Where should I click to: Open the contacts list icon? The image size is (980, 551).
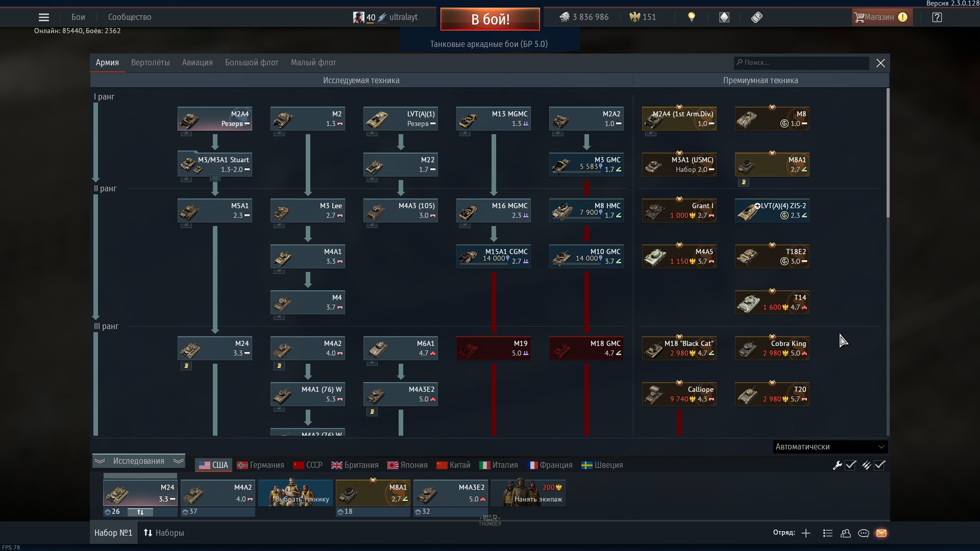pos(828,533)
